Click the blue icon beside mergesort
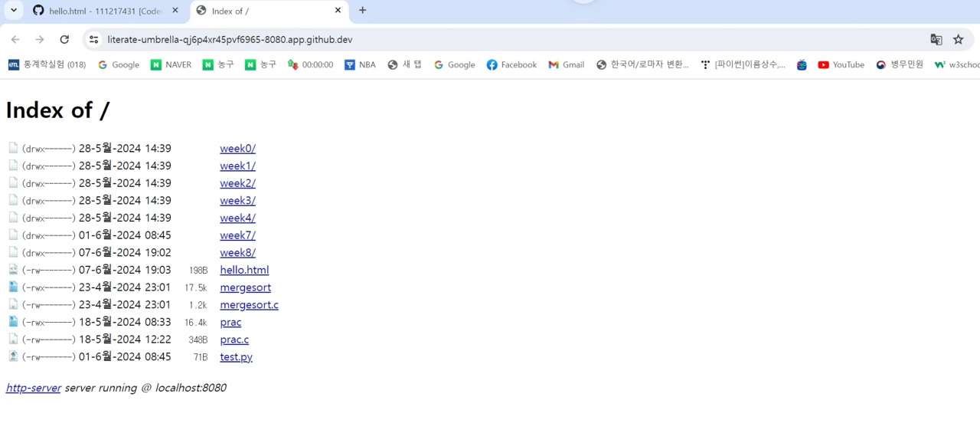The image size is (980, 430). [13, 287]
